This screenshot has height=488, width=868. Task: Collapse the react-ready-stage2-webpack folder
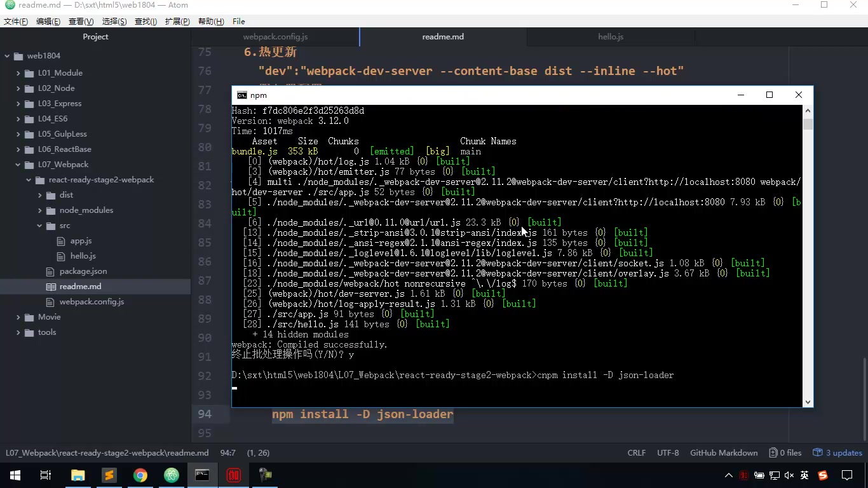tap(29, 180)
